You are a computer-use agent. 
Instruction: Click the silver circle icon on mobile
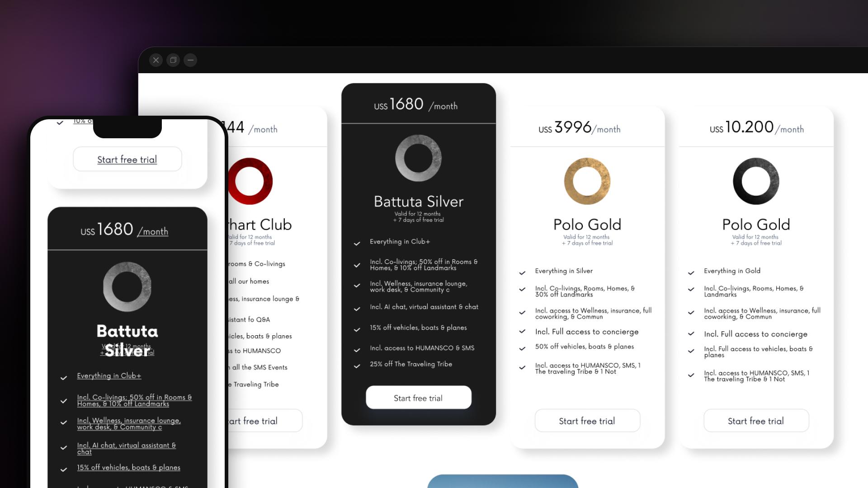[x=127, y=286]
